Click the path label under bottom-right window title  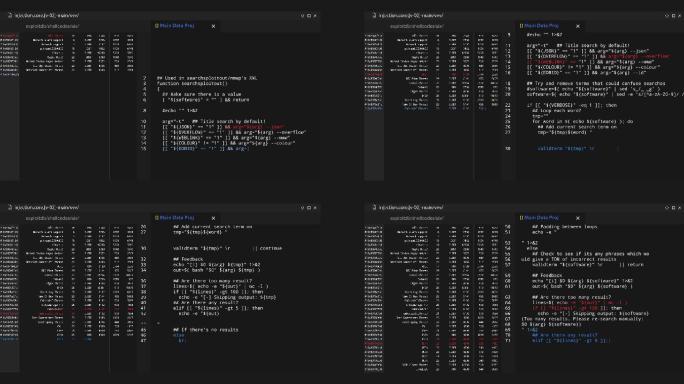[416, 218]
